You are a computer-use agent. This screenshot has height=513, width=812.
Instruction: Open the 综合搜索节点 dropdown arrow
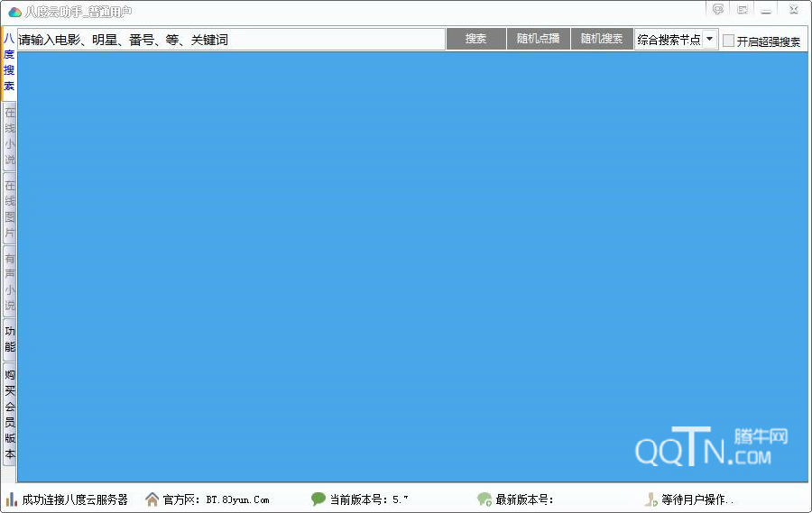click(709, 40)
